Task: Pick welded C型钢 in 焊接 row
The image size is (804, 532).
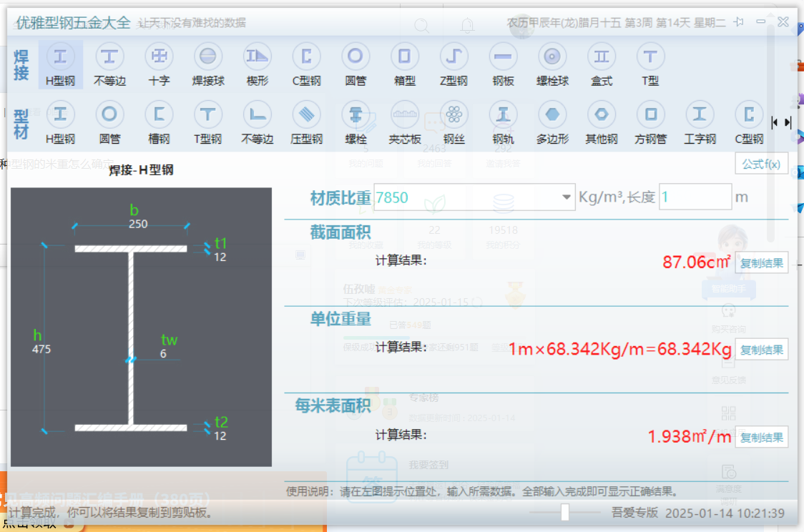Action: click(x=307, y=65)
